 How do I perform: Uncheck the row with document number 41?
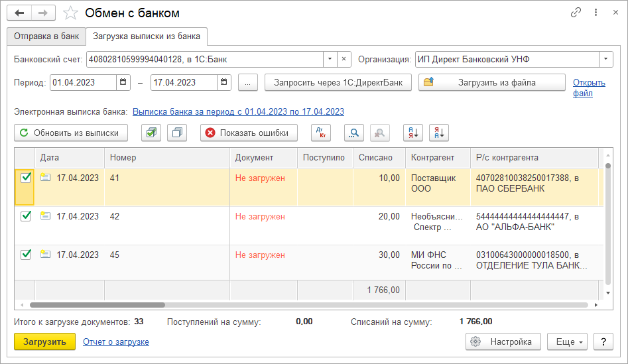click(x=26, y=178)
